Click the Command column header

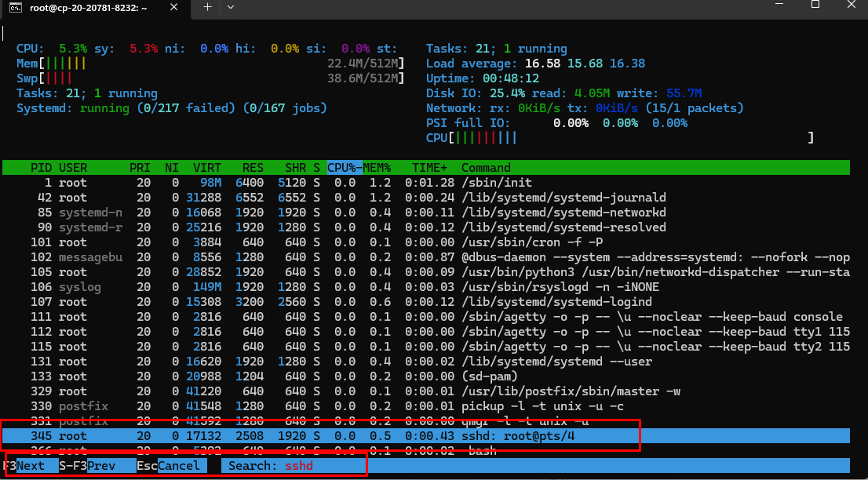pos(486,168)
